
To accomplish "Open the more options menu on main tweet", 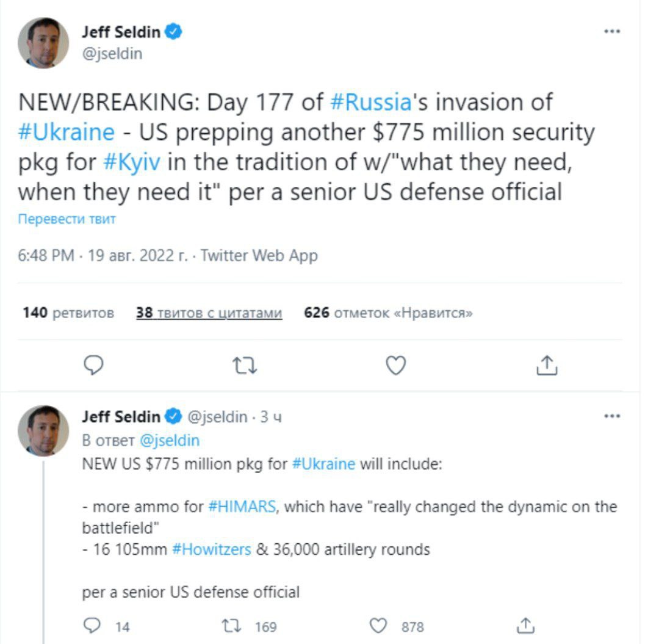I will pos(612,31).
